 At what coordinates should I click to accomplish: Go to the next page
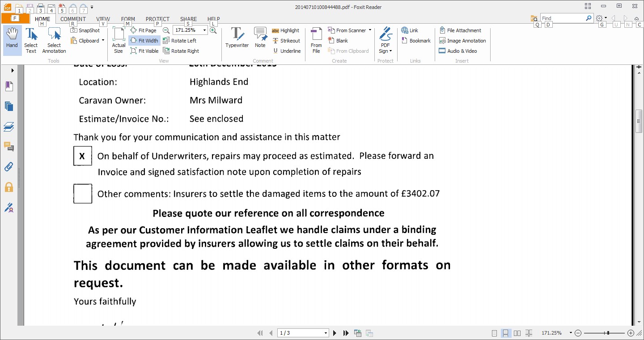tap(335, 333)
